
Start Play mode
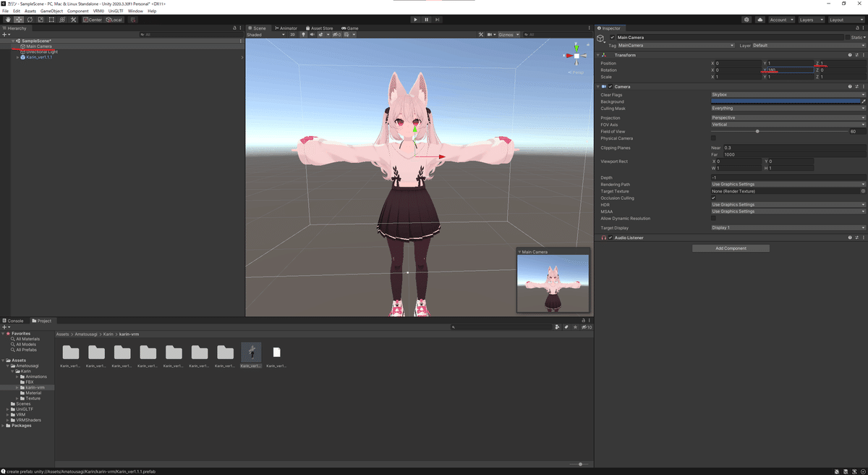415,20
